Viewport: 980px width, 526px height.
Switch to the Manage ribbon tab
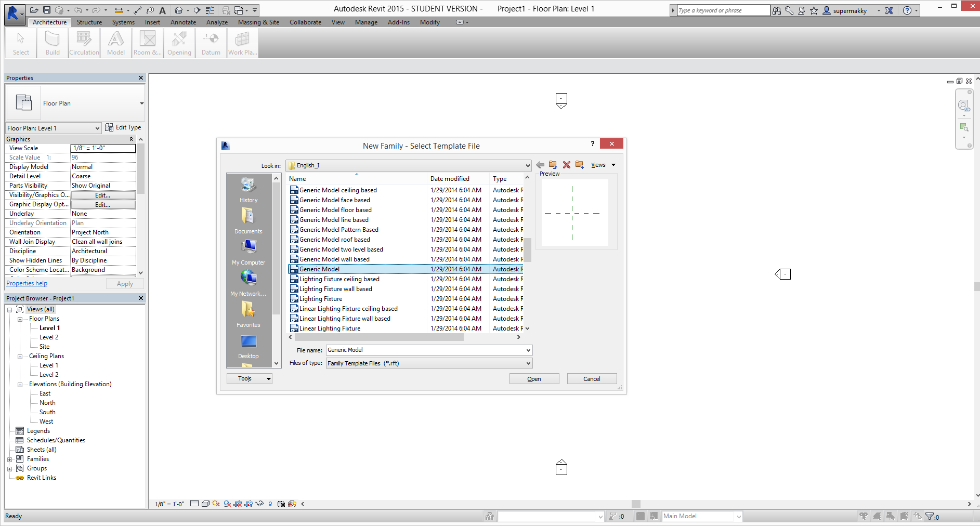point(366,22)
